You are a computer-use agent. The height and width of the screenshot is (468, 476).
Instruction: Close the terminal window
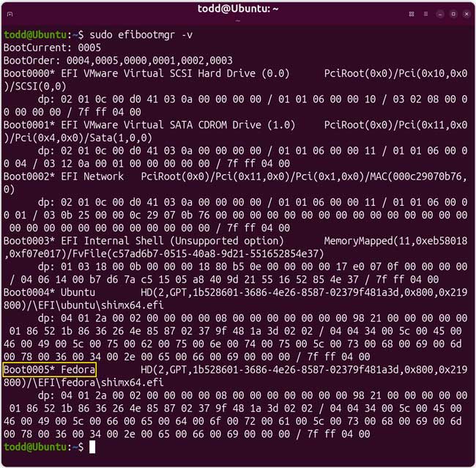coord(466,14)
